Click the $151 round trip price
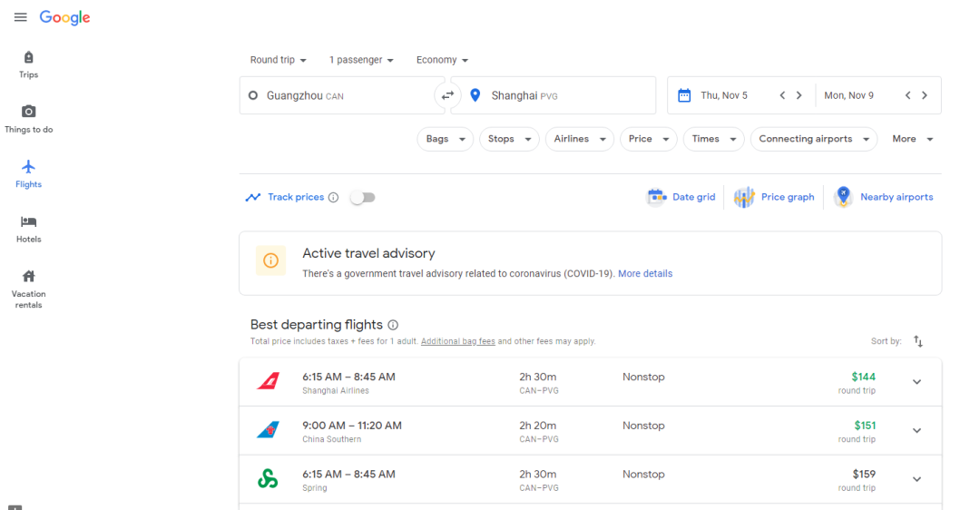 click(x=865, y=426)
